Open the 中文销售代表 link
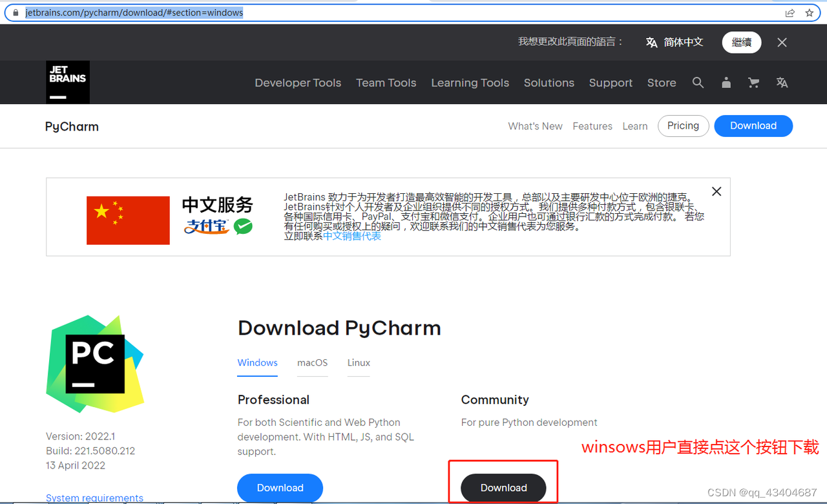The width and height of the screenshot is (827, 504). tap(352, 236)
